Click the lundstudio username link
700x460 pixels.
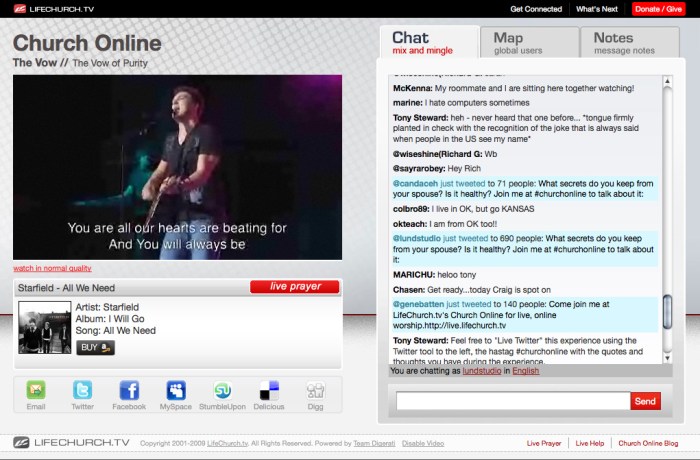[x=482, y=371]
